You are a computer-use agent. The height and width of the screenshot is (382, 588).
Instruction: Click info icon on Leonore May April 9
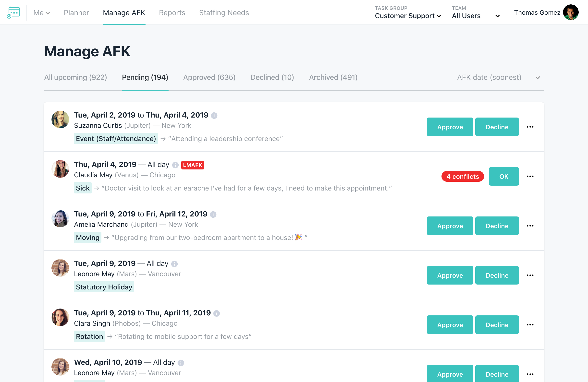[x=174, y=264]
